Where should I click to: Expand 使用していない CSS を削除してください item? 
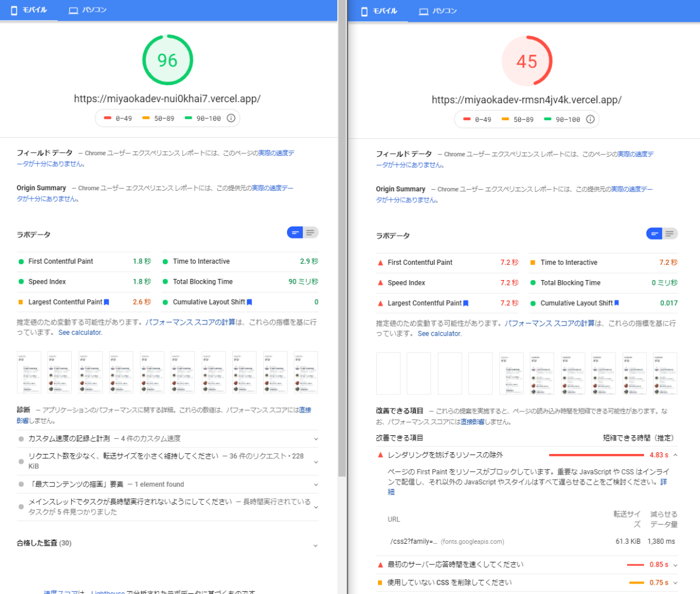click(527, 582)
